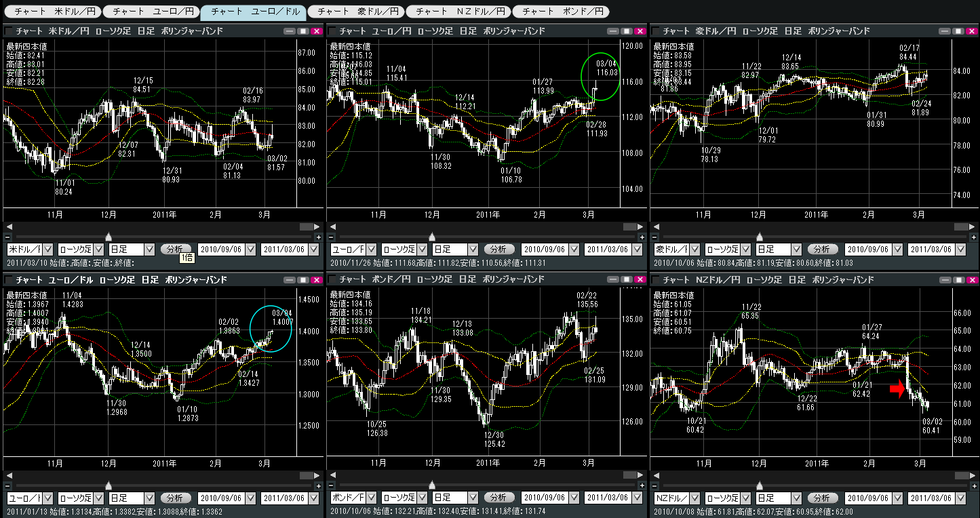Open start date dropdown in NZドル/円 panel
This screenshot has height=518, width=980.
897,498
